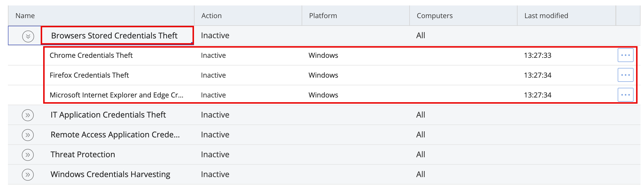Open actions menu for Microsoft Internet Explorer row

[x=625, y=94]
